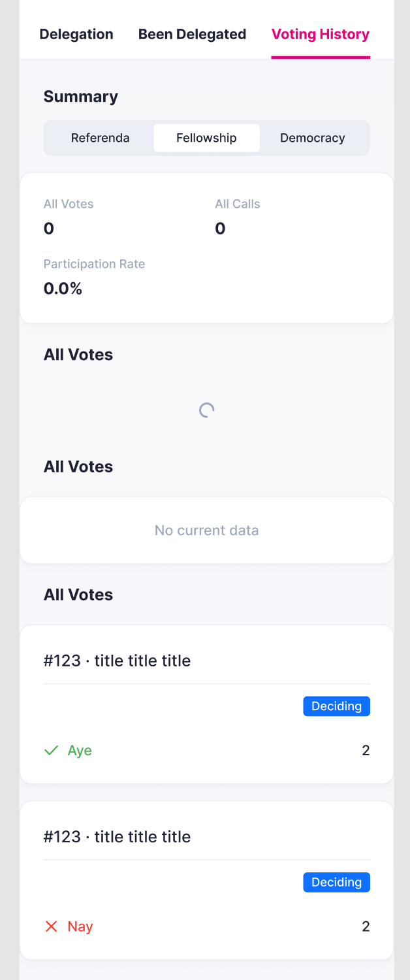Click the All Calls count of 0

point(220,228)
